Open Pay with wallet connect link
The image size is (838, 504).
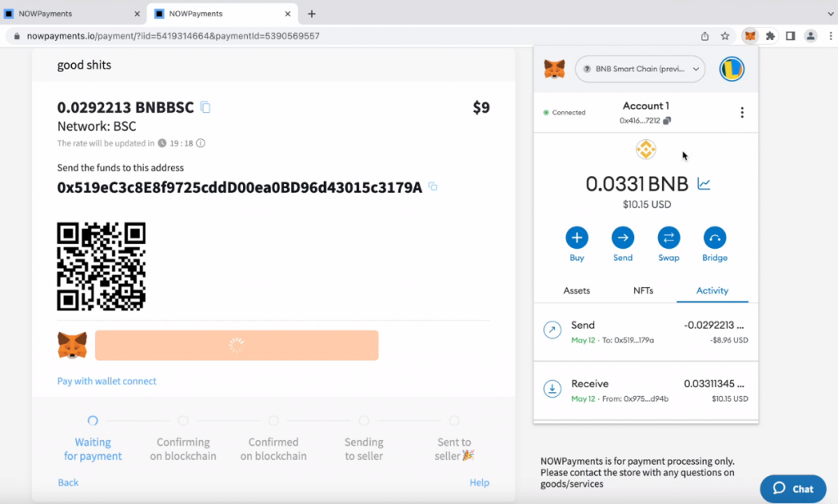pyautogui.click(x=107, y=381)
